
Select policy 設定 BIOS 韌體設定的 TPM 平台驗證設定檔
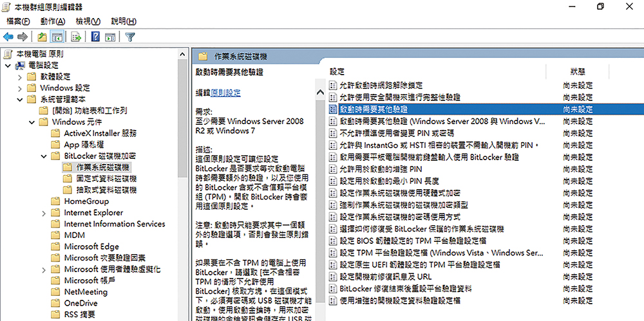coord(413,241)
